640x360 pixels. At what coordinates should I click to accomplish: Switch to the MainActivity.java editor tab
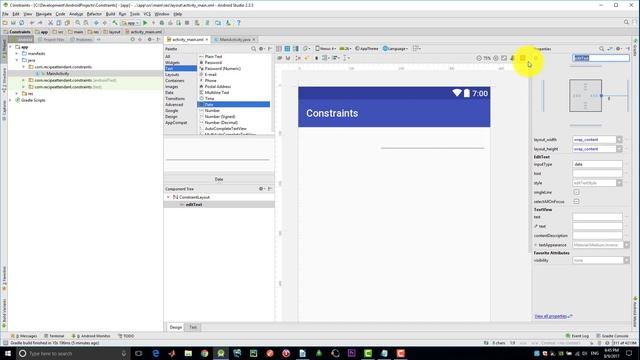pyautogui.click(x=234, y=40)
